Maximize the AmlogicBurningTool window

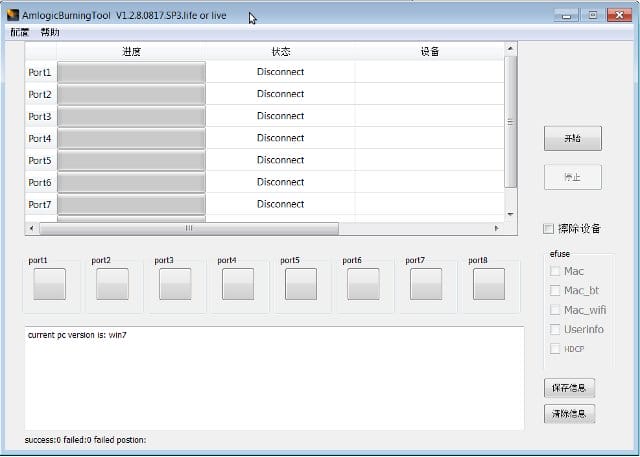[593, 16]
